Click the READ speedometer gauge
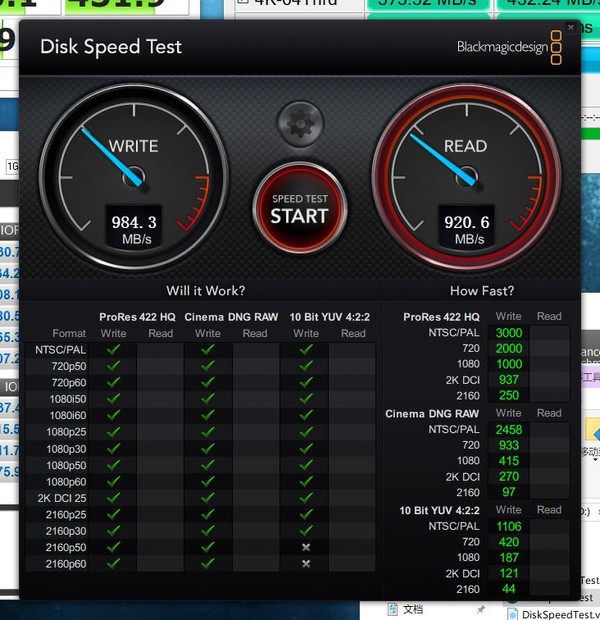 pos(464,174)
